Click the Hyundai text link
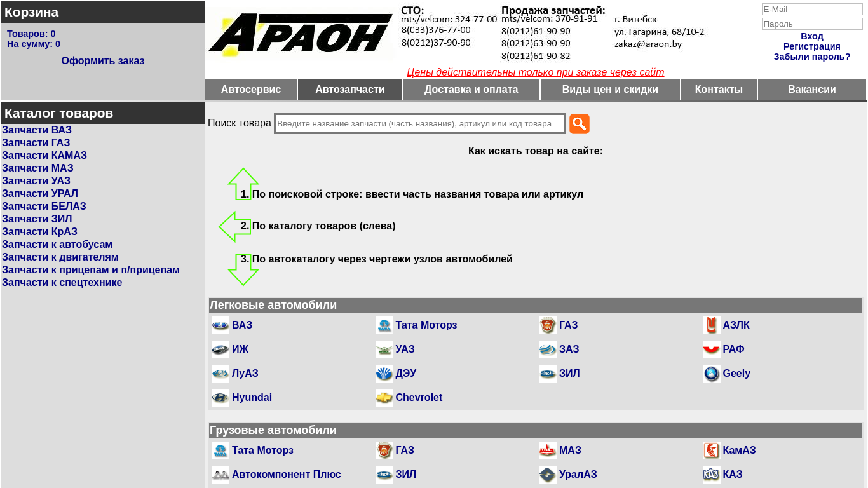This screenshot has height=488, width=868. (252, 398)
